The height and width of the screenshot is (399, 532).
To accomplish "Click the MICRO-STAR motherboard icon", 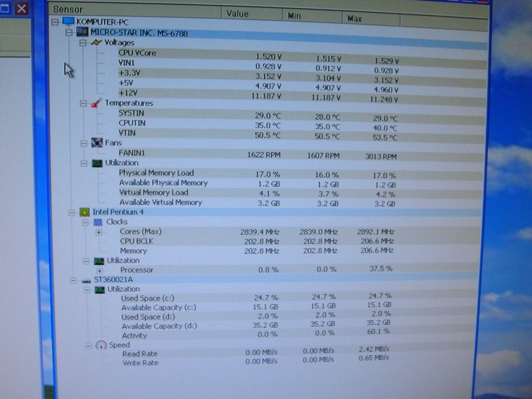I will 82,32.
